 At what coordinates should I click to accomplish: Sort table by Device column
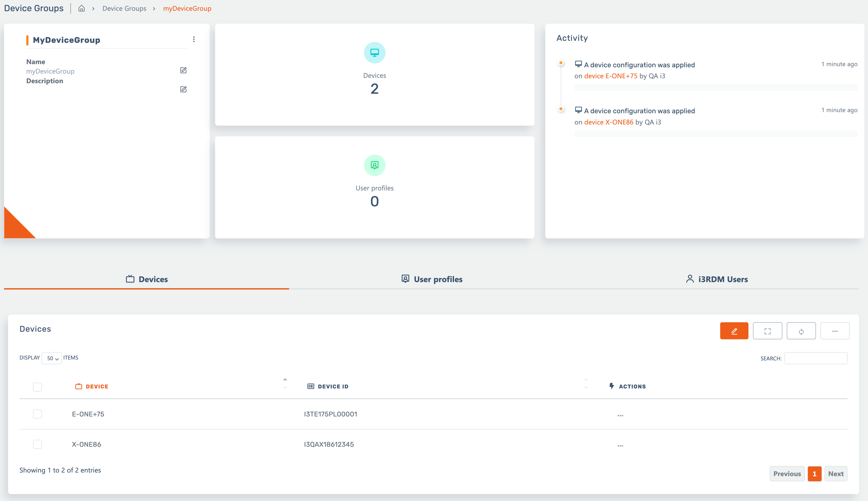[x=97, y=386]
